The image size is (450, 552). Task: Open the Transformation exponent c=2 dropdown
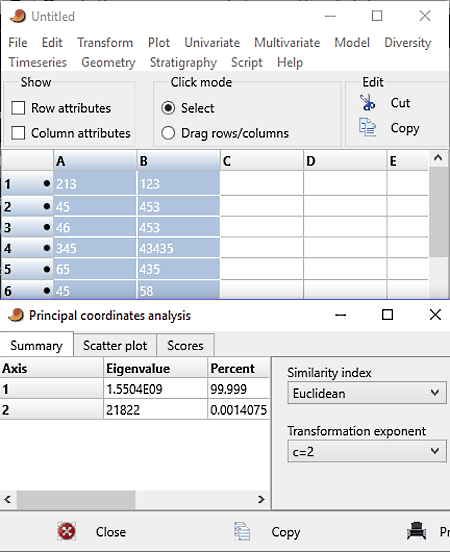pyautogui.click(x=367, y=452)
